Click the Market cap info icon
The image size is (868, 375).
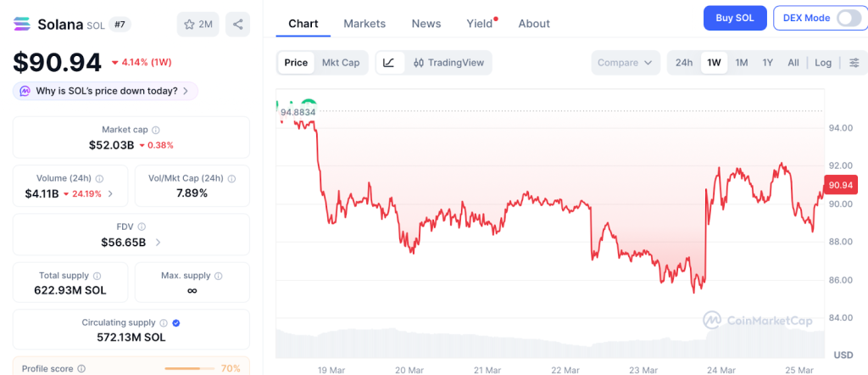[x=155, y=130]
